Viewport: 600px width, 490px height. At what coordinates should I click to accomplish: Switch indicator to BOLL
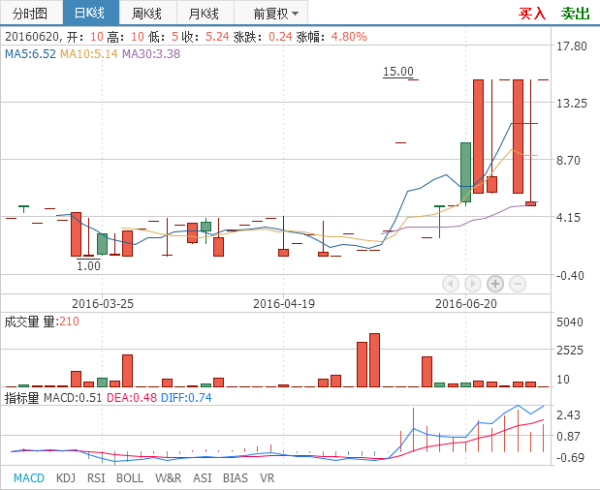130,478
